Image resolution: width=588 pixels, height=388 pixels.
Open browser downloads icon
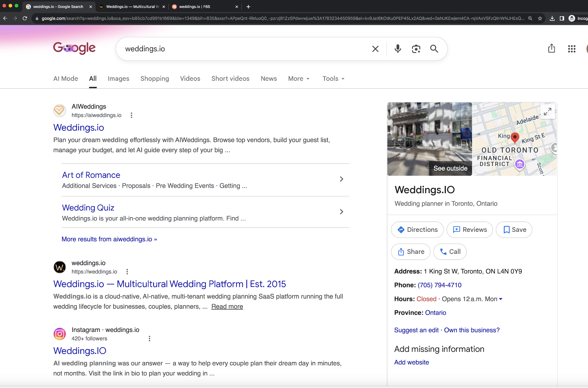pos(552,18)
